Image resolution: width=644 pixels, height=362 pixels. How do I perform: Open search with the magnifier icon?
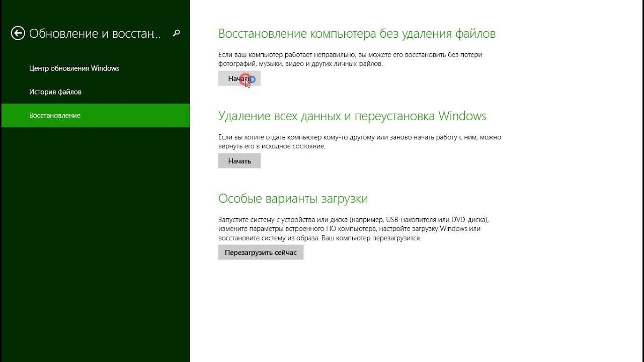tap(176, 33)
